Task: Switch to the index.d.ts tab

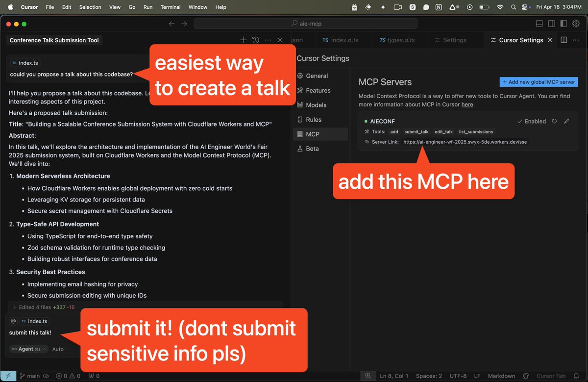Action: pos(341,40)
